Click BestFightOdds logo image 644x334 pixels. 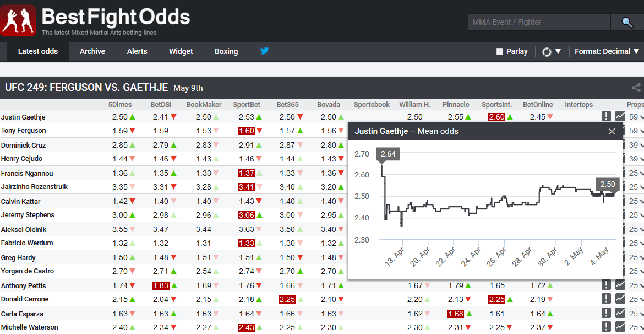pos(18,21)
